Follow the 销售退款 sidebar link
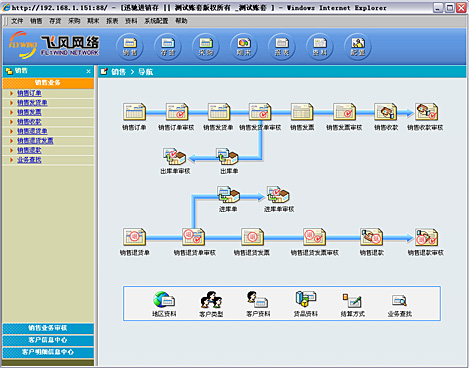The width and height of the screenshot is (469, 368). (29, 150)
